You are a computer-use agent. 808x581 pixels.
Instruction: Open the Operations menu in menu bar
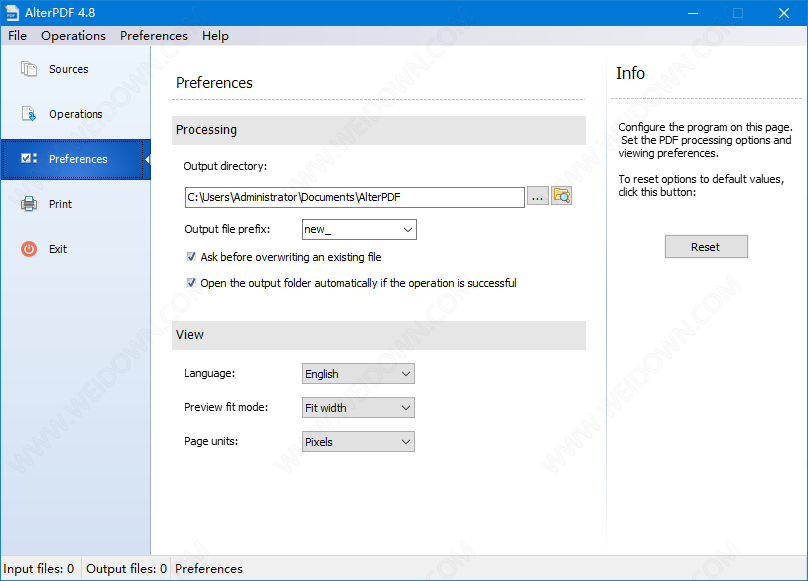(73, 36)
